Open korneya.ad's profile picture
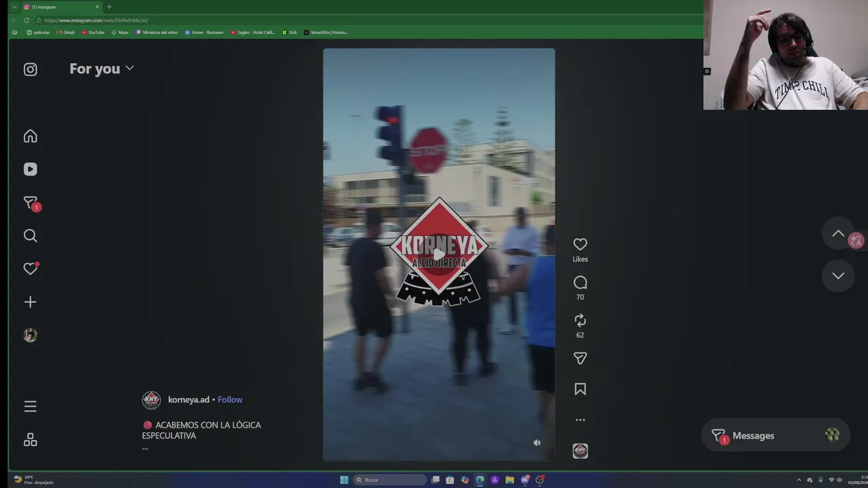This screenshot has height=488, width=868. (x=151, y=400)
